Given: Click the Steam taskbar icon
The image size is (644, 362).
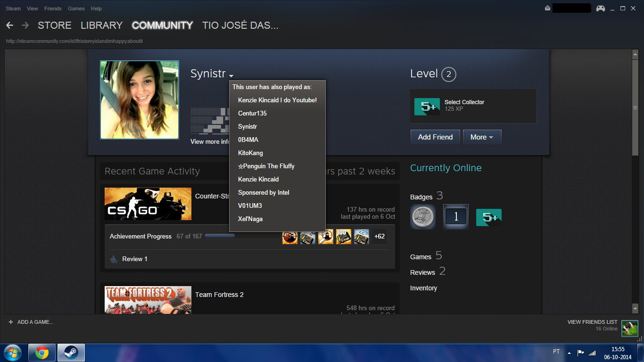Looking at the screenshot, I should [71, 353].
